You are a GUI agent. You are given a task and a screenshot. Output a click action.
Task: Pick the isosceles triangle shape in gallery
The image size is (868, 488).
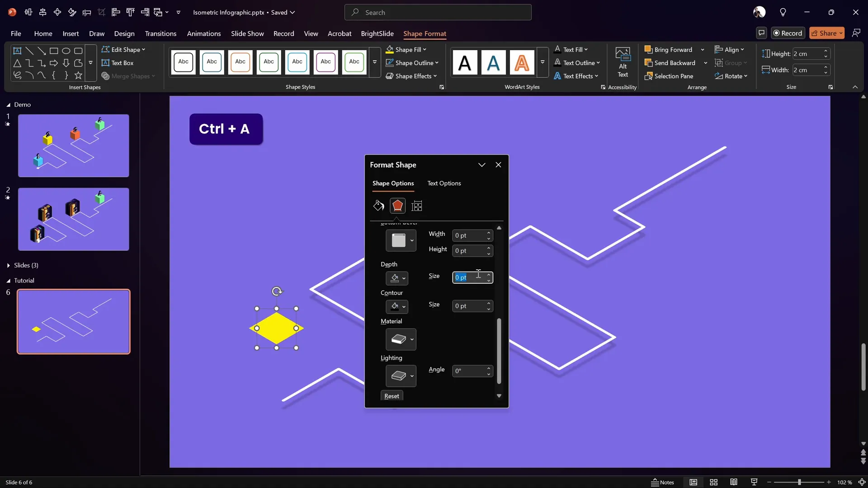click(17, 63)
